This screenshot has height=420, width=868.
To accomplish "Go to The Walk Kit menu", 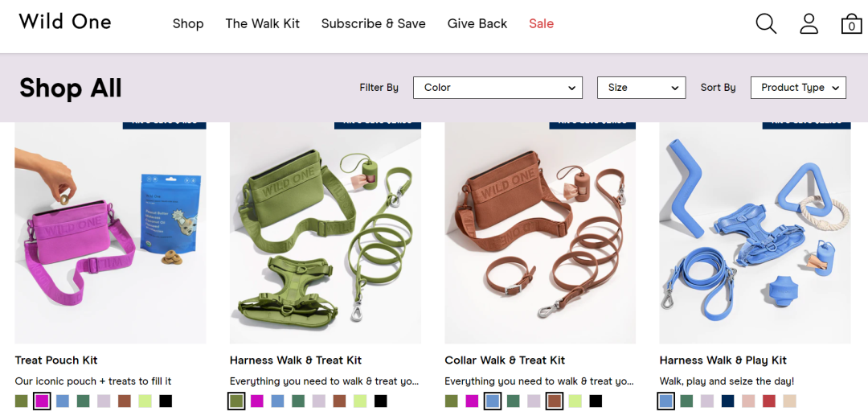I will (262, 24).
